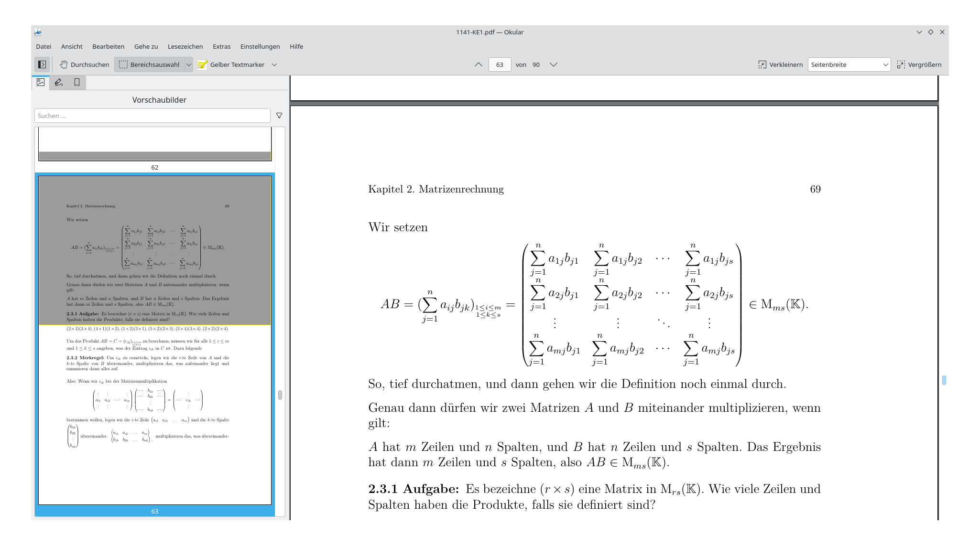980x557 pixels.
Task: Go to the previous page with the up chevron
Action: pos(478,64)
